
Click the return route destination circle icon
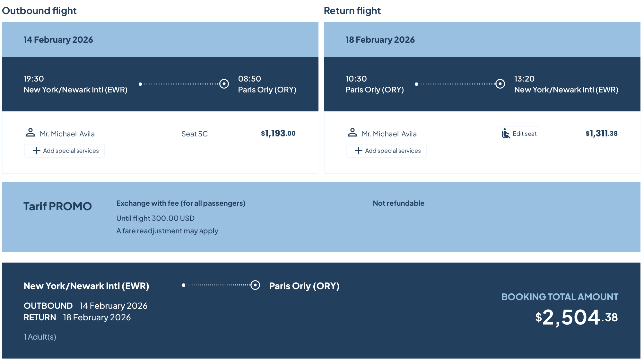click(x=500, y=84)
